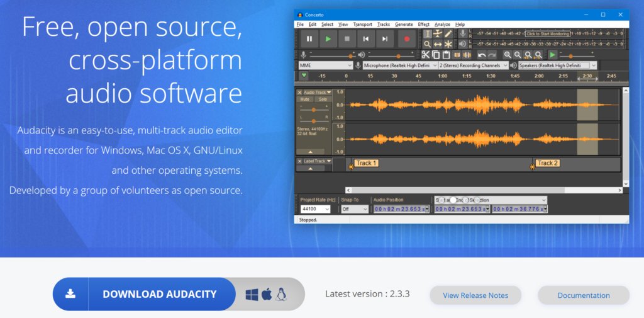This screenshot has width=644, height=318.
Task: Select the pencil Draw tool
Action: point(448,34)
